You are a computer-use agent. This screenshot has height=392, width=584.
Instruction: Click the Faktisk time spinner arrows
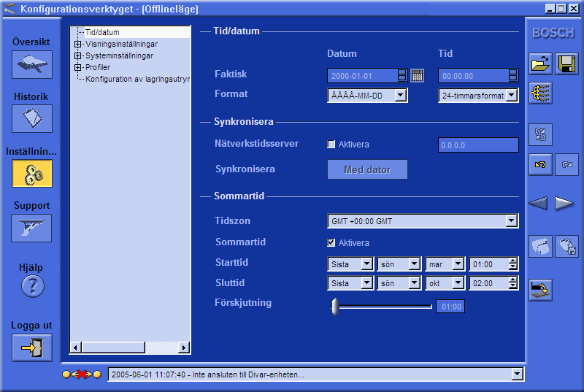(x=513, y=76)
